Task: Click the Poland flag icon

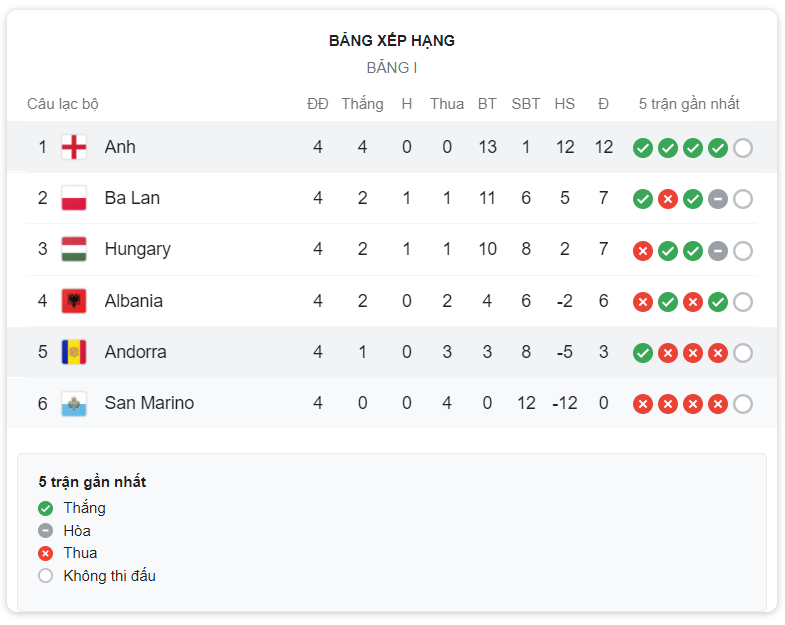Action: [74, 198]
